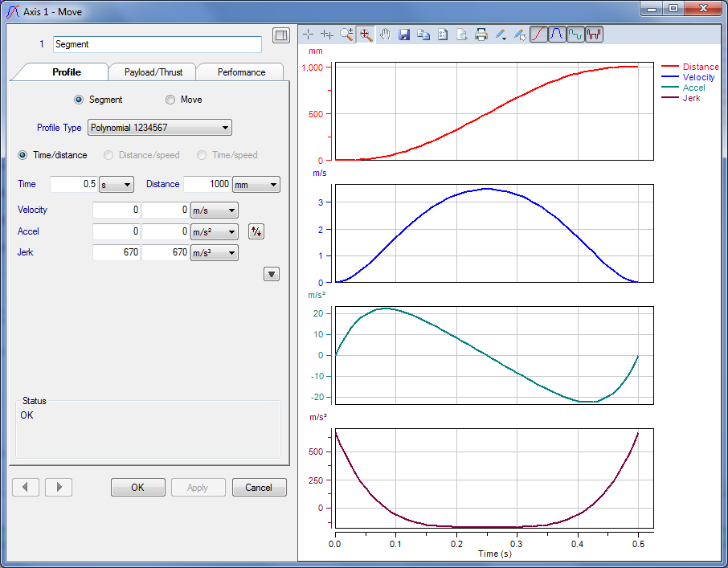This screenshot has width=728, height=568.
Task: Click the save graph floppy disk icon
Action: 404,35
